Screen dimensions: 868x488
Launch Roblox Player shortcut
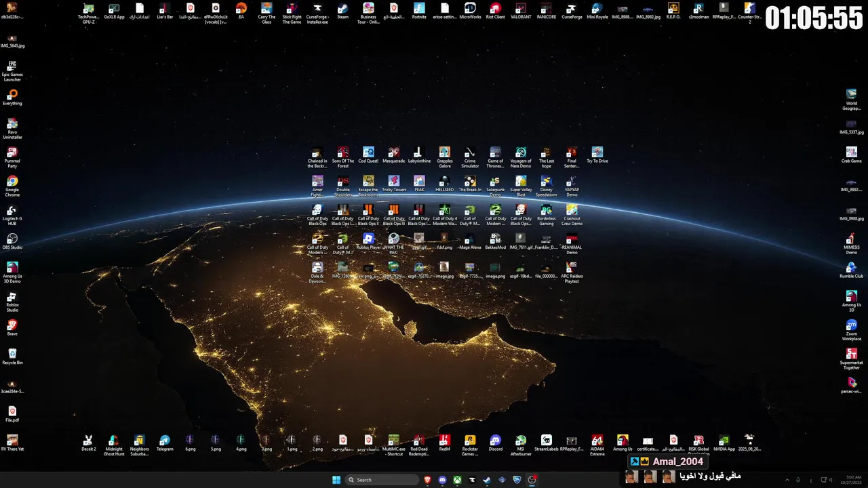[x=368, y=241]
